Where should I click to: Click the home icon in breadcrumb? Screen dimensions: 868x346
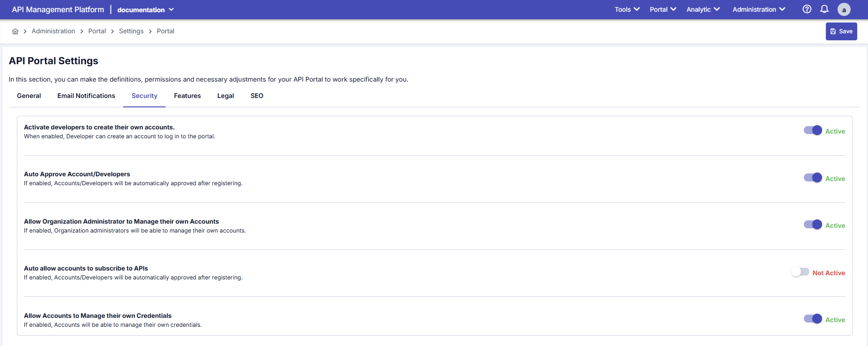pyautogui.click(x=15, y=31)
